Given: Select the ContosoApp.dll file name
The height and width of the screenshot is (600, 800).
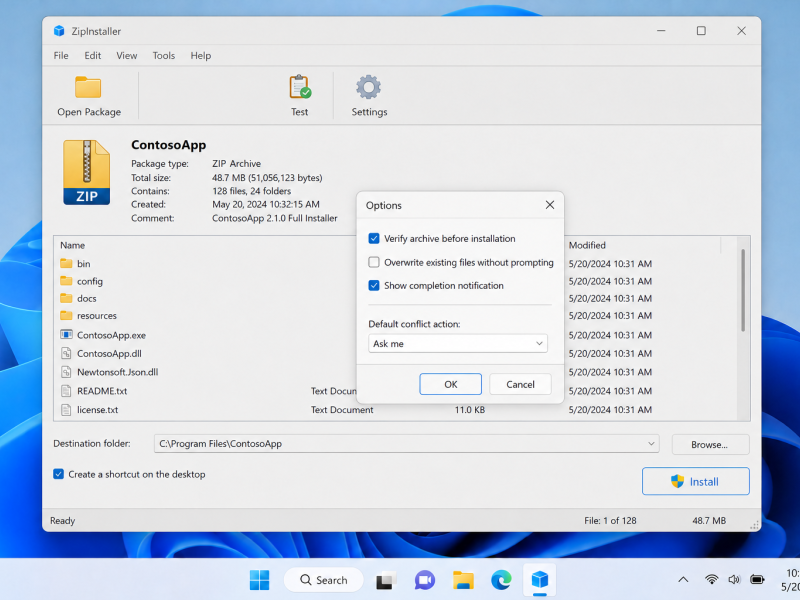Looking at the screenshot, I should click(x=109, y=353).
